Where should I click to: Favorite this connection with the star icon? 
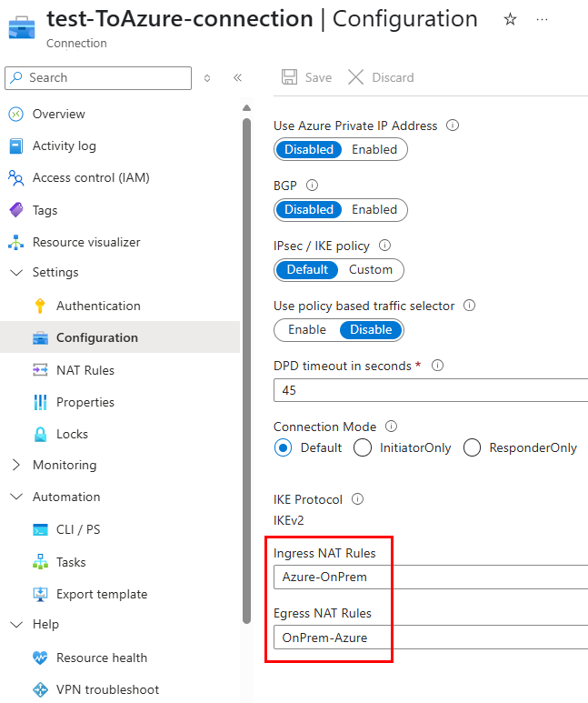(510, 19)
